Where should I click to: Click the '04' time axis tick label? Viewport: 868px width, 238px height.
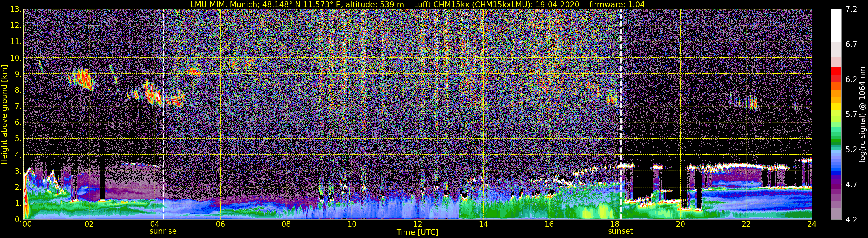tap(155, 224)
